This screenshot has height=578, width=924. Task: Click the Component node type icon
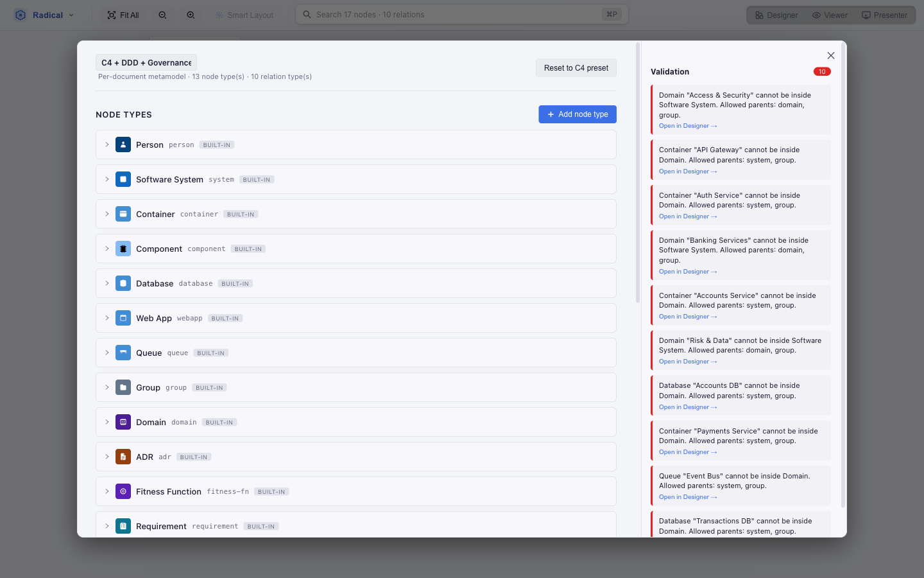point(123,249)
